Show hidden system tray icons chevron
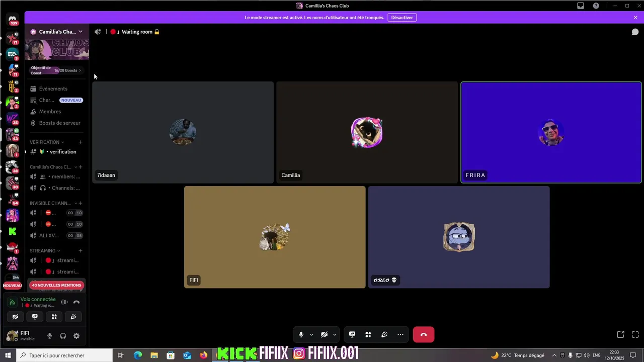This screenshot has height=362, width=644. pyautogui.click(x=554, y=355)
